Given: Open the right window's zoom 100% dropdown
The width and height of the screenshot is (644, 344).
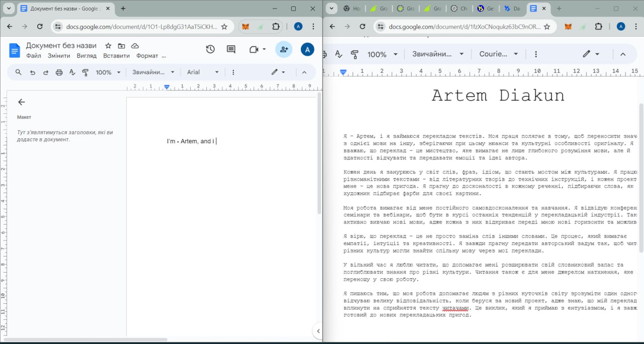Looking at the screenshot, I should pyautogui.click(x=382, y=54).
